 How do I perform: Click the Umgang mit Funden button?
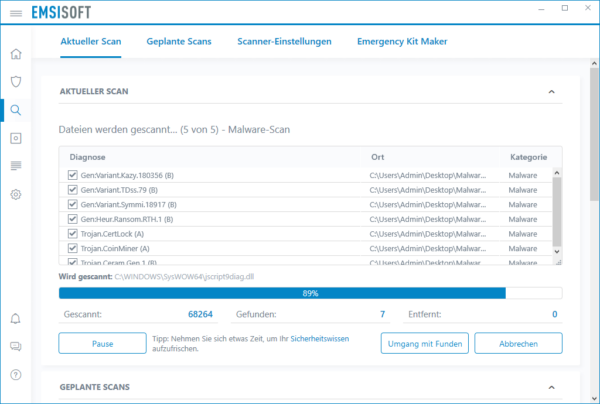[425, 343]
